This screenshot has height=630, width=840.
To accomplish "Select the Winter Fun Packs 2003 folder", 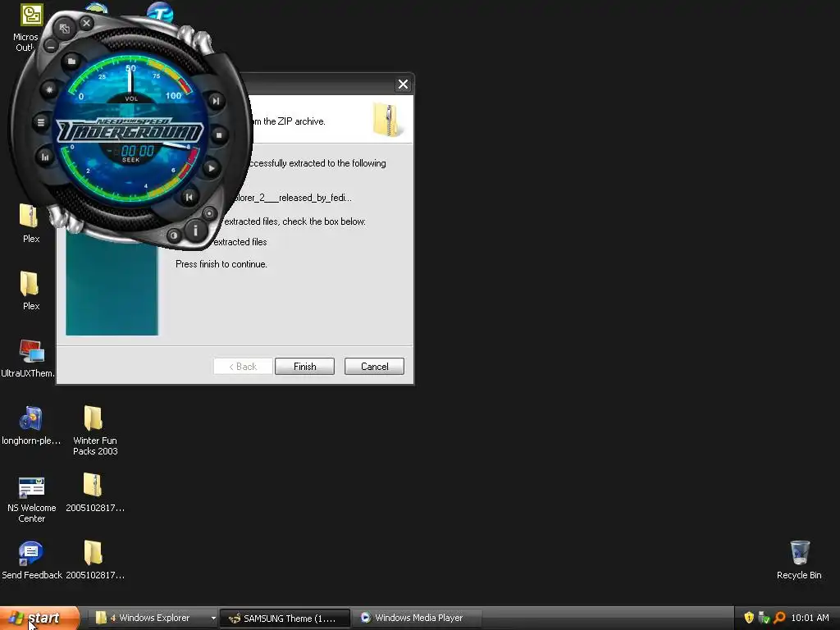I will click(95, 431).
